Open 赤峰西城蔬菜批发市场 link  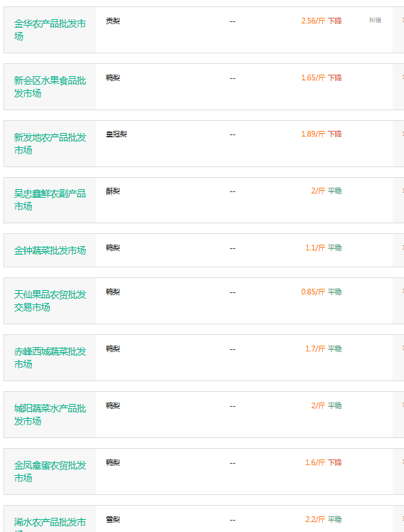50,358
